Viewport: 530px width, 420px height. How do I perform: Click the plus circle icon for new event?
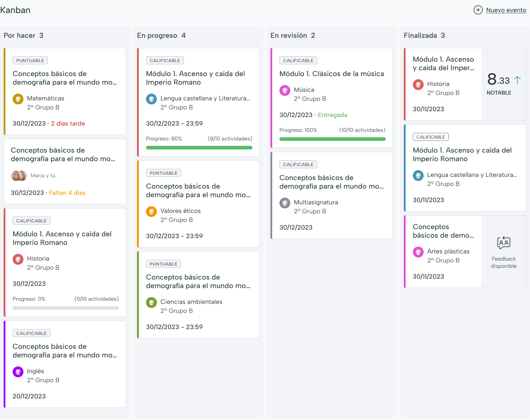click(x=478, y=10)
